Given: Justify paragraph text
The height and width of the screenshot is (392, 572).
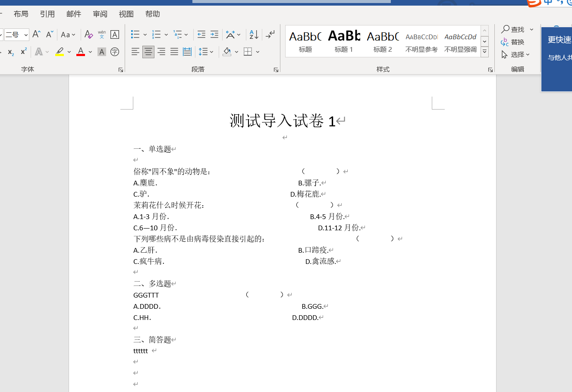Looking at the screenshot, I should (x=174, y=52).
